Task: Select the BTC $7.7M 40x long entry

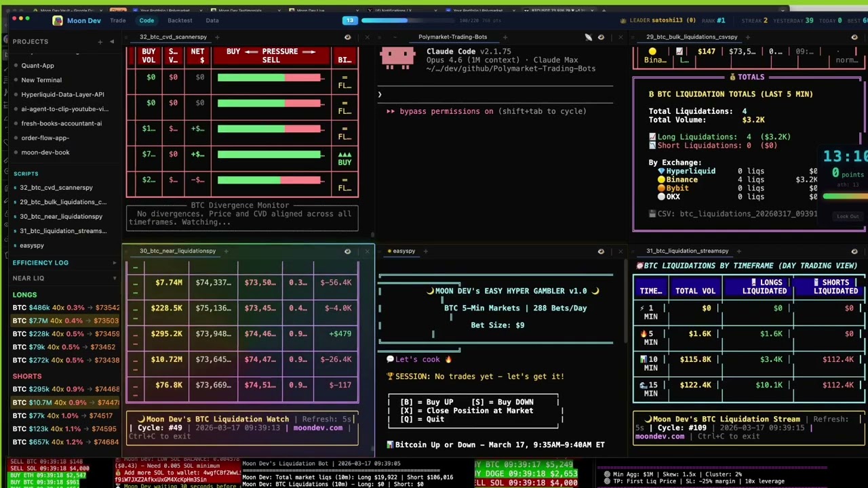Action: (x=66, y=321)
